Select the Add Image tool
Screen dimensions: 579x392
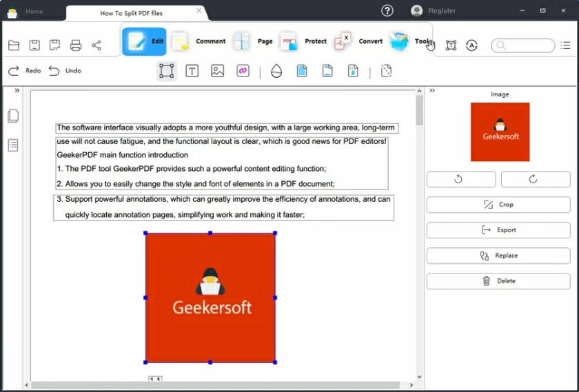click(x=218, y=70)
